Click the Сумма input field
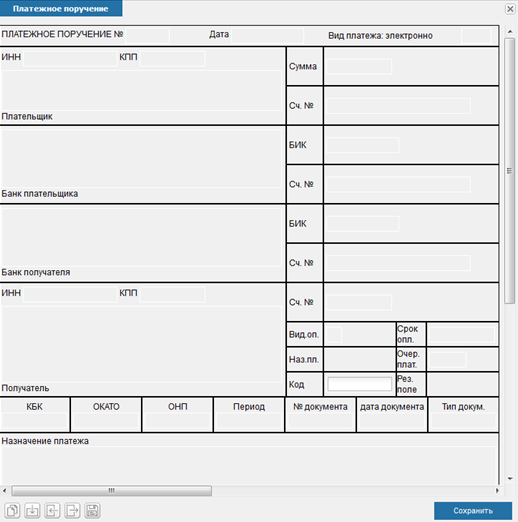The image size is (518, 522). (x=359, y=66)
